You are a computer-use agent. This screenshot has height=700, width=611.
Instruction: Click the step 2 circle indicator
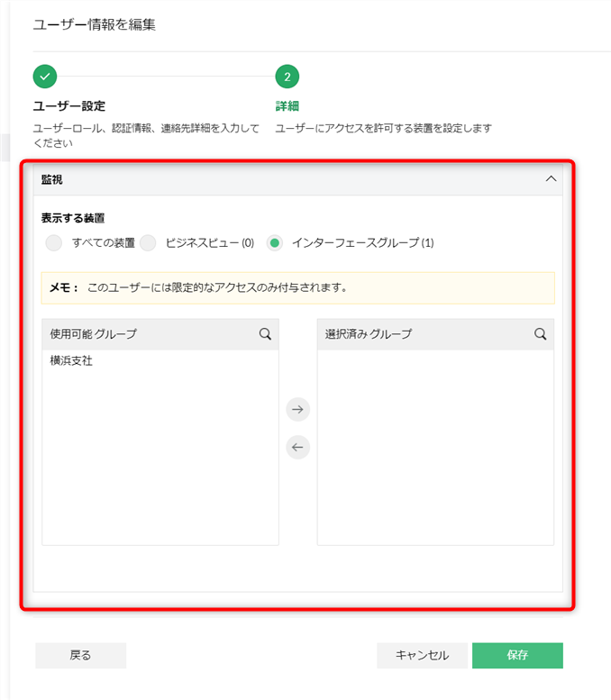287,77
